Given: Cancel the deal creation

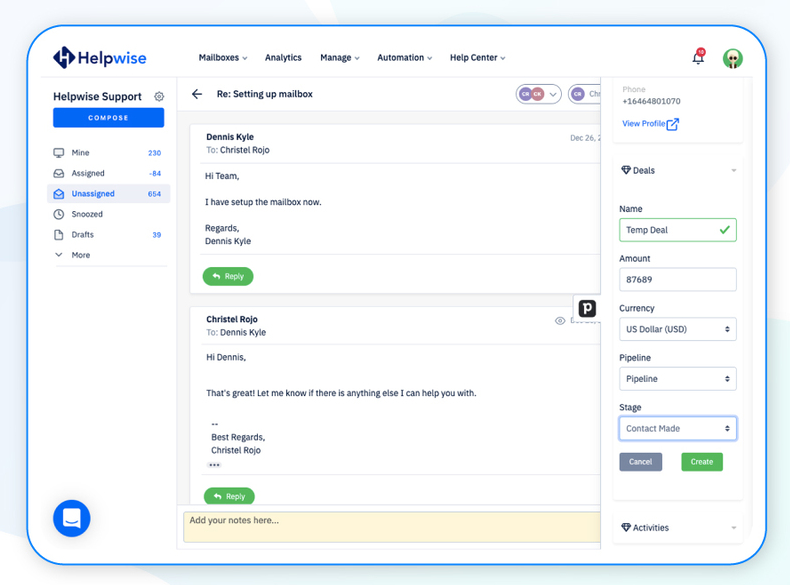Looking at the screenshot, I should [640, 462].
